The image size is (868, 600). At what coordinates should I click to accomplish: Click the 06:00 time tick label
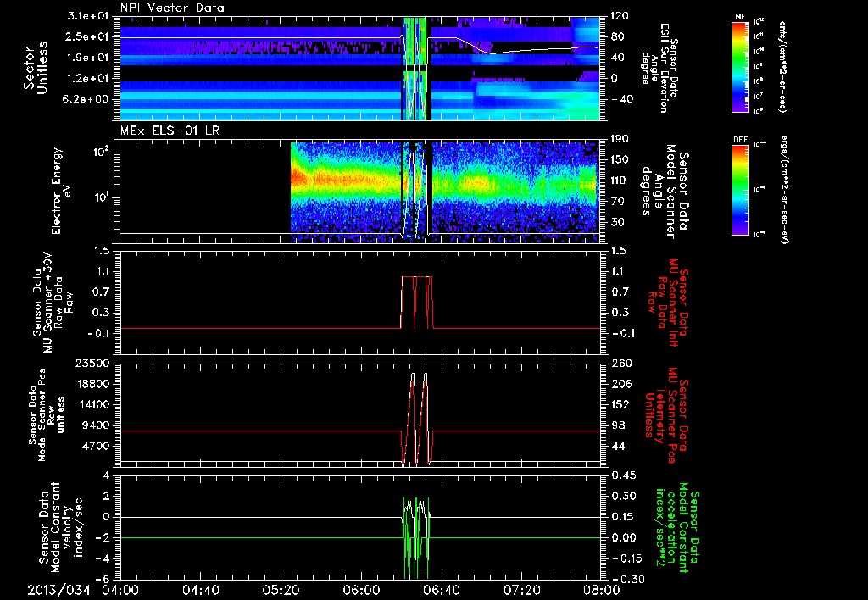[x=361, y=590]
